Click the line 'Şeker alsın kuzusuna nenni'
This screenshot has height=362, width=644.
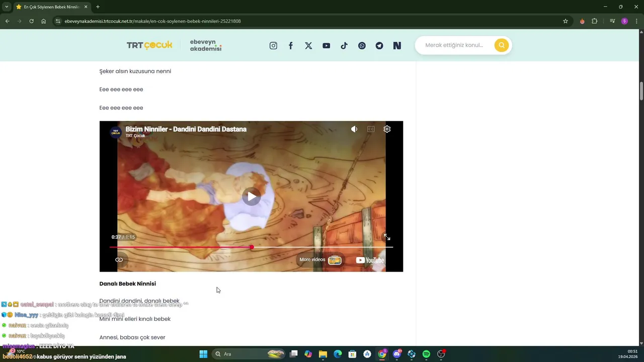coord(135,71)
